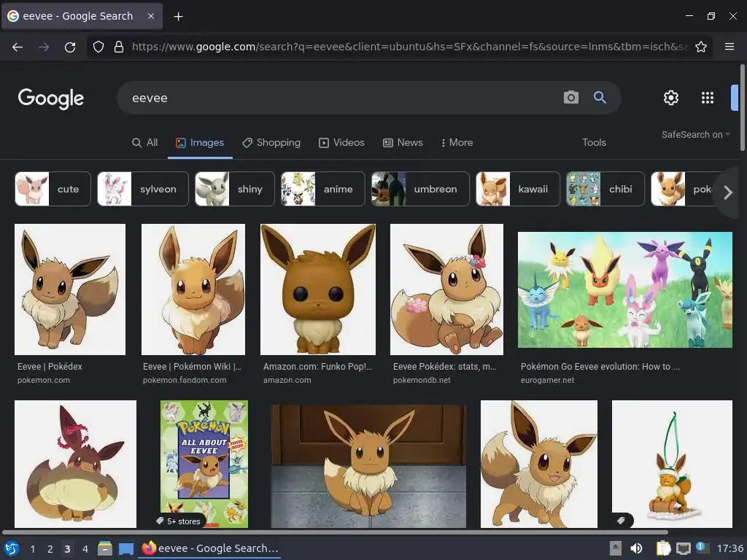747x560 pixels.
Task: Click the Google logo
Action: coord(50,98)
